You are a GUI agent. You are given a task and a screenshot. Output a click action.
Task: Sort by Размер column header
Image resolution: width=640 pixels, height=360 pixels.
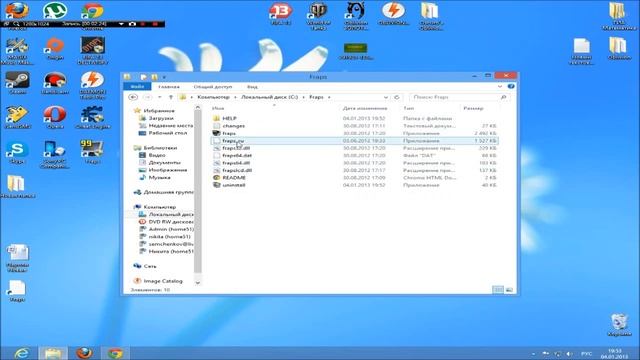click(x=473, y=108)
